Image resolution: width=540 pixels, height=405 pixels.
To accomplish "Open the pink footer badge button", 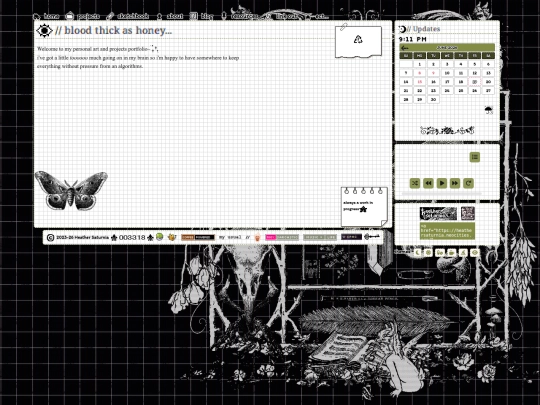I will point(282,237).
